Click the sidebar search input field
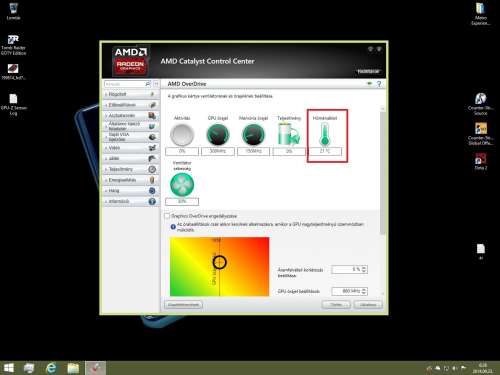 [125, 84]
